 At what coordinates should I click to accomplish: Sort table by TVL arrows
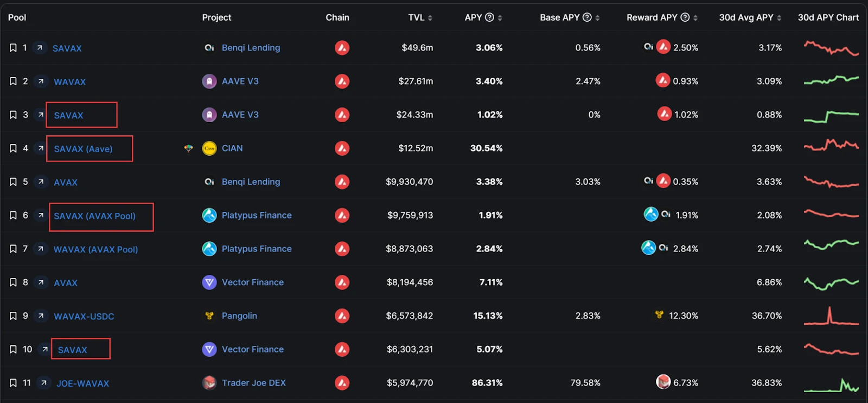[x=430, y=18]
